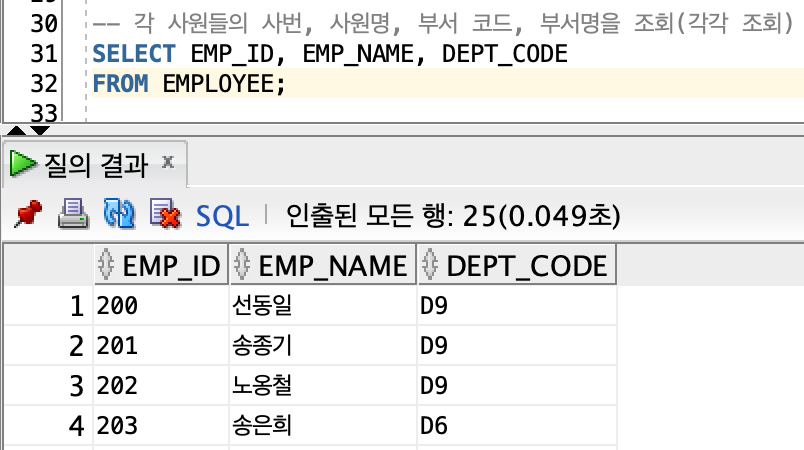Click line number 32 in the gutter

[x=44, y=84]
